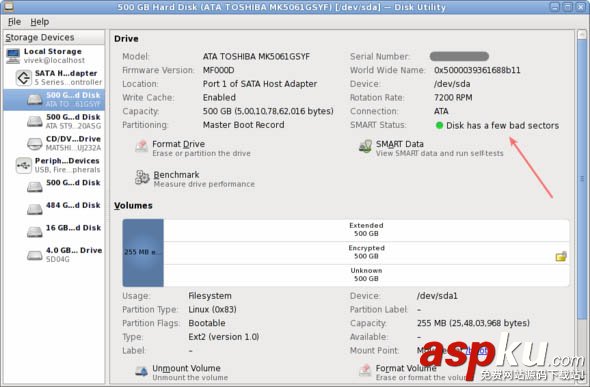Select the 484 GB hard disk icon
Screen dimensions: 590x387
tap(35, 209)
